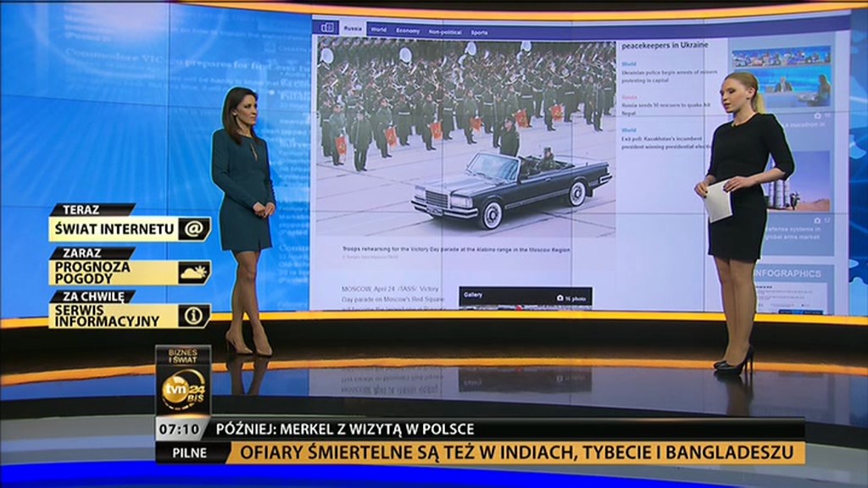Open the 'Russia sends 50 rescuers to quake-hit Nepal' link
The height and width of the screenshot is (488, 868).
point(665,108)
